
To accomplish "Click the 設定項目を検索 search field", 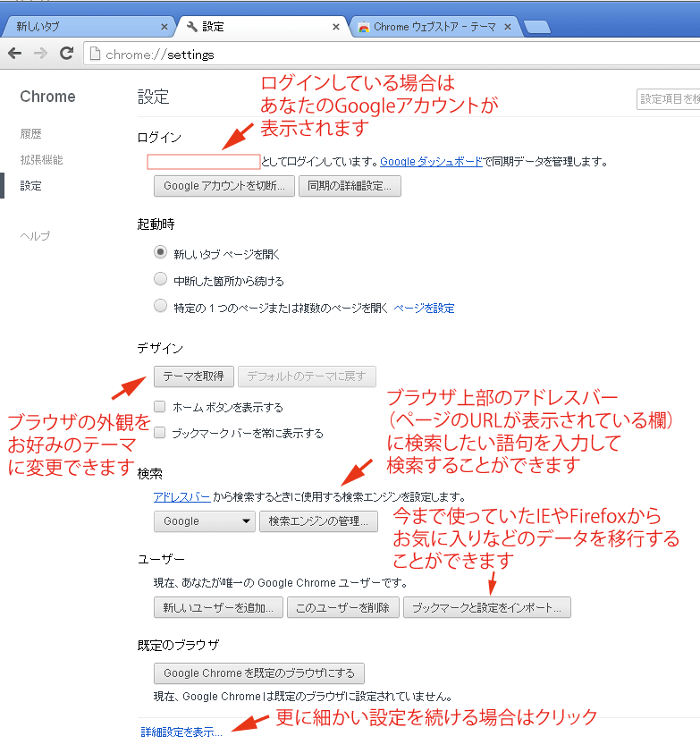I will (x=669, y=99).
